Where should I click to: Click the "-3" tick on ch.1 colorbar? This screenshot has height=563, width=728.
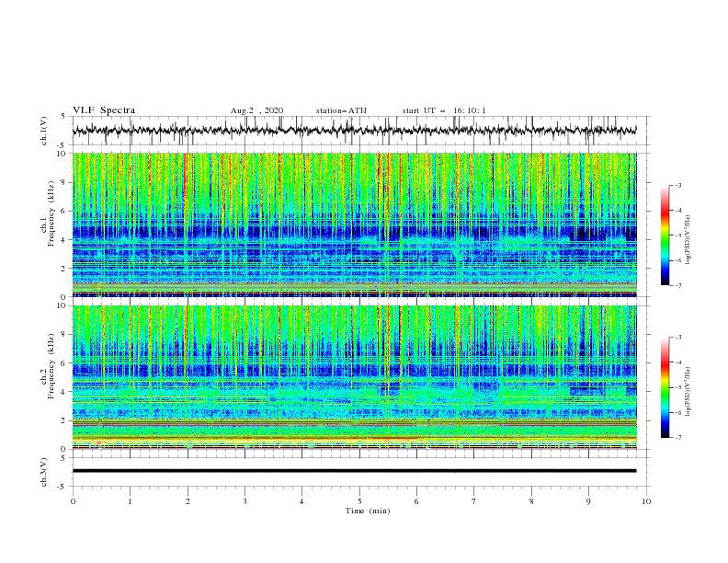tap(678, 185)
